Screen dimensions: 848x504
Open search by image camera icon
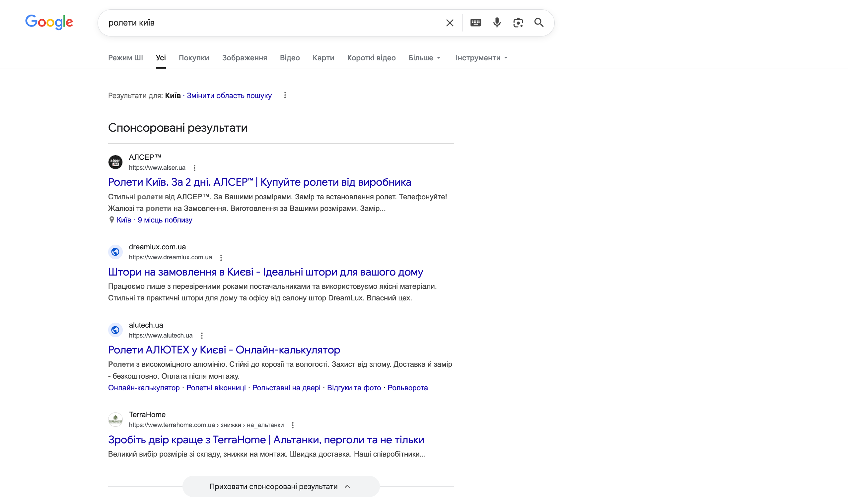[x=518, y=23]
